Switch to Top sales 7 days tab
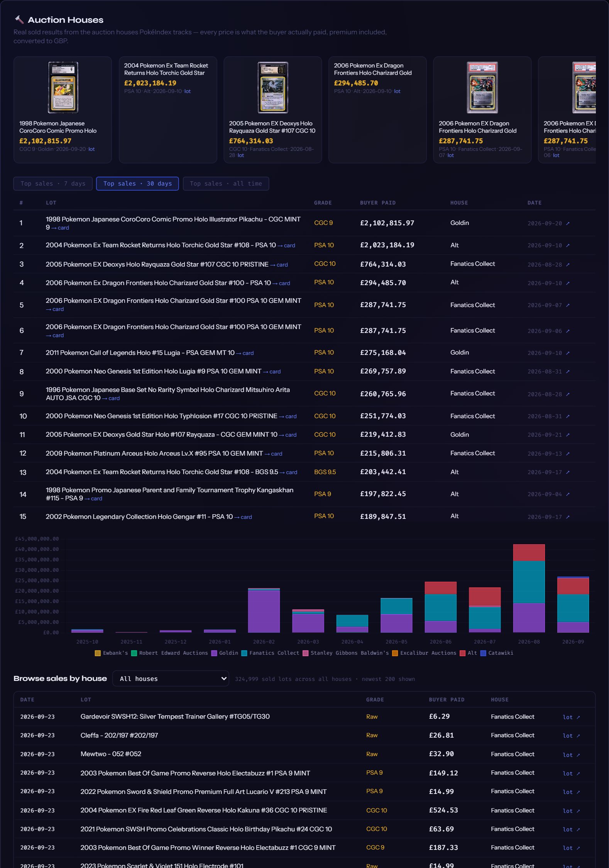This screenshot has width=609, height=868. pyautogui.click(x=53, y=184)
